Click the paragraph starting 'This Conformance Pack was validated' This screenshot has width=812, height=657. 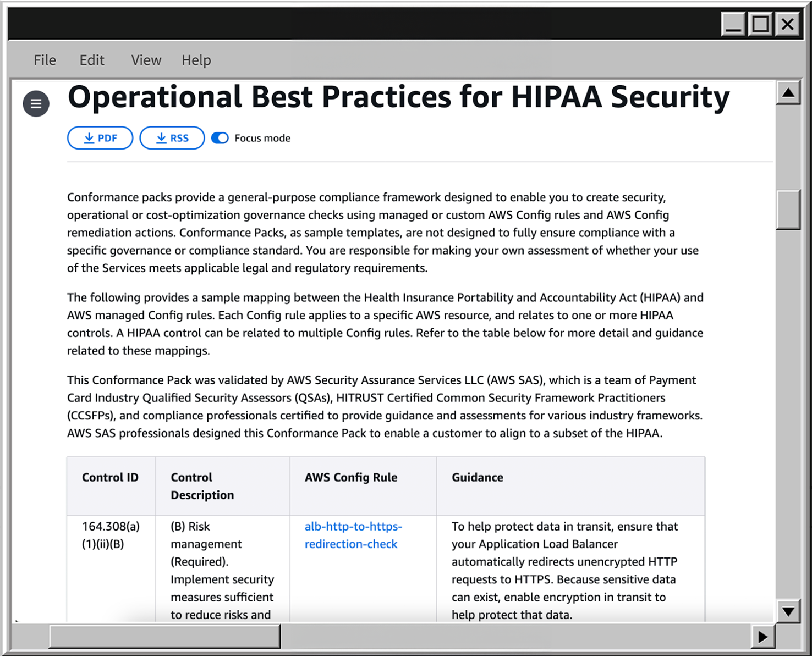[385, 406]
